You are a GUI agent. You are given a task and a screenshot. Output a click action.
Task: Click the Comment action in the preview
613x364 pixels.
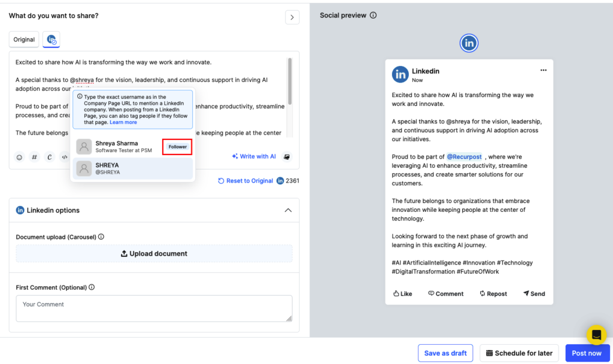[445, 293]
